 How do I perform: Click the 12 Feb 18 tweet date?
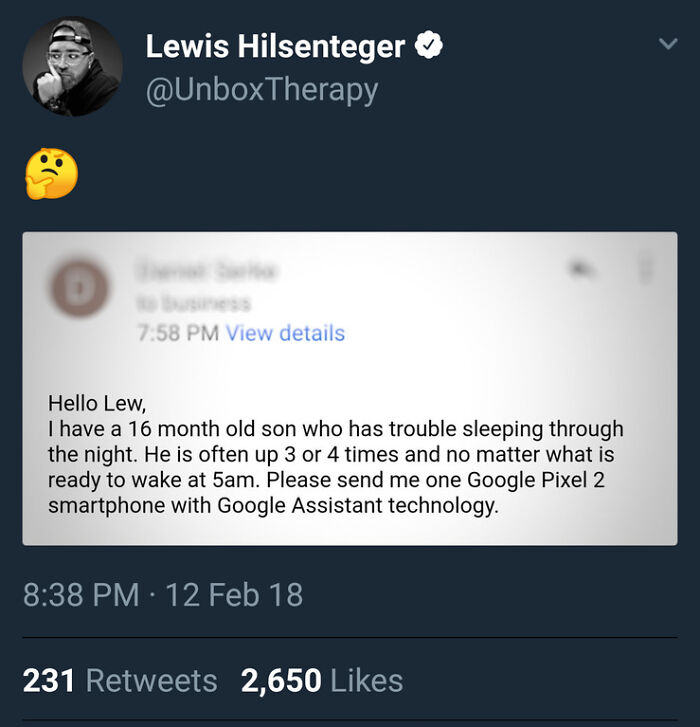click(233, 595)
